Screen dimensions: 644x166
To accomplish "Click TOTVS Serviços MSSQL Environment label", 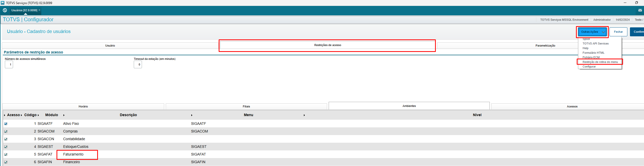I will (x=564, y=20).
